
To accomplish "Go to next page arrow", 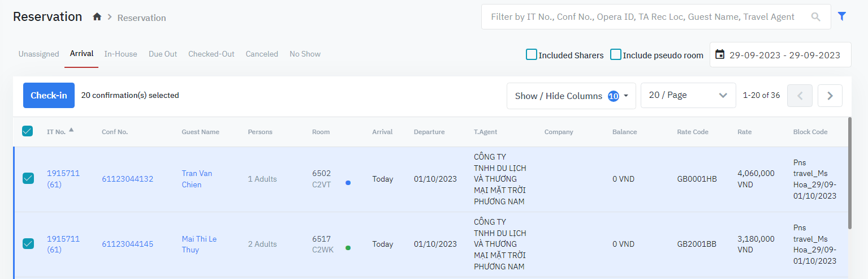I will pyautogui.click(x=830, y=96).
